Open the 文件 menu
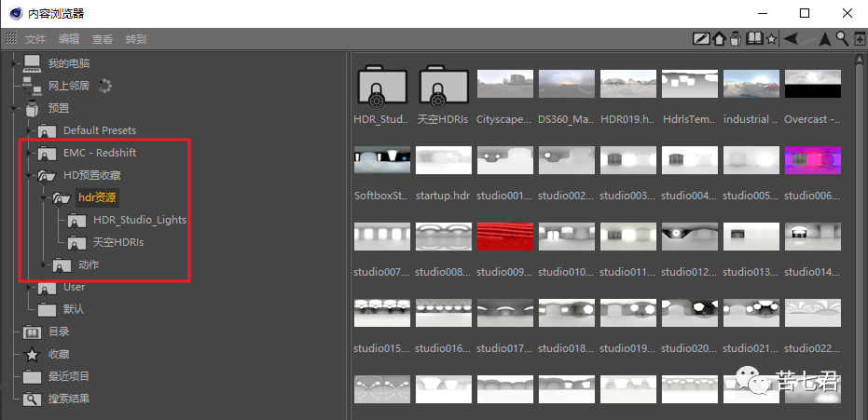 (x=35, y=39)
